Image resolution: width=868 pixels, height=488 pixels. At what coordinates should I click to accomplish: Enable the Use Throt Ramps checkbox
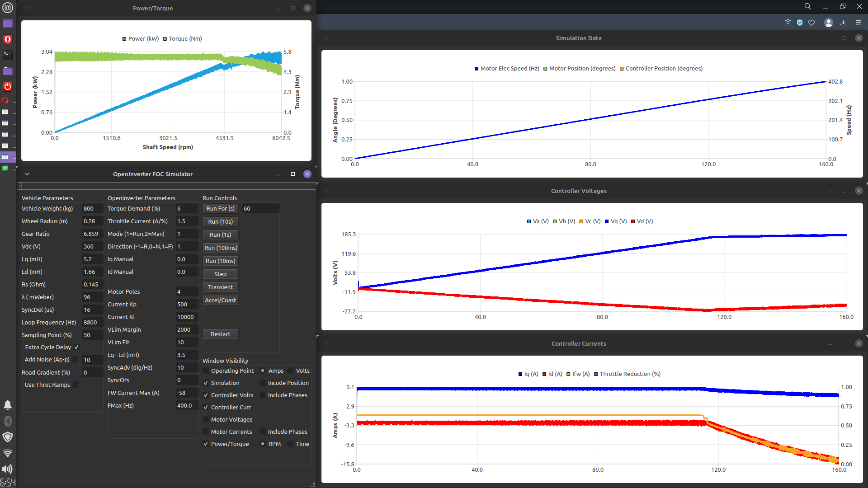click(x=75, y=385)
